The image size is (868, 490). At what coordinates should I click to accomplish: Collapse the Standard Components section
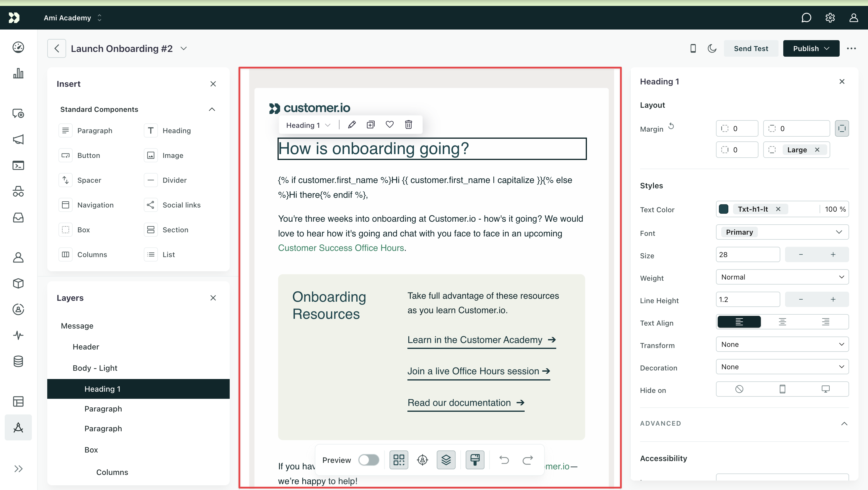(x=212, y=109)
